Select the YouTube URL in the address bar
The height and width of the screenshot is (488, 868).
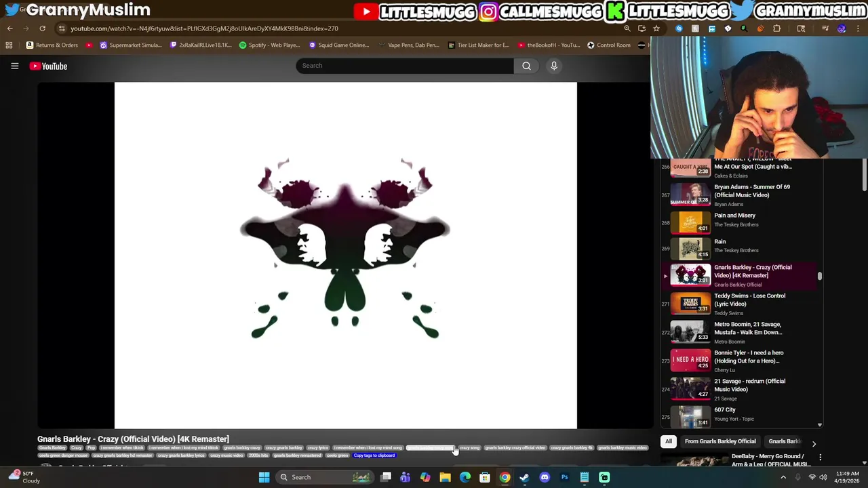pyautogui.click(x=204, y=28)
